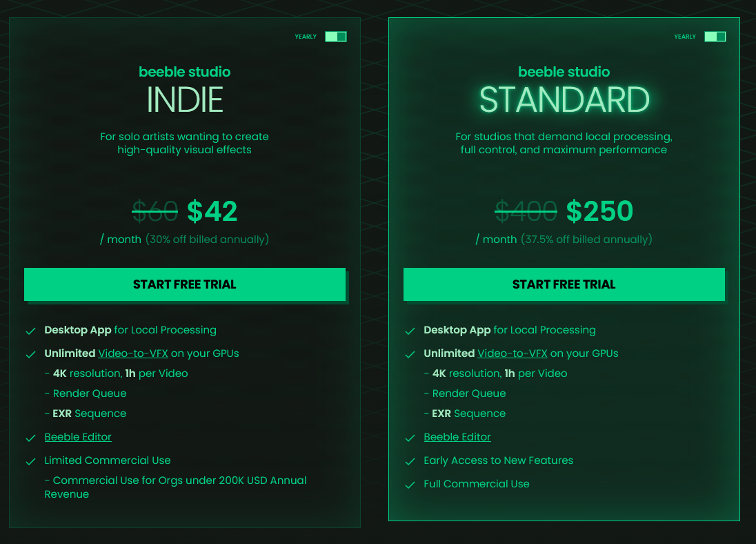Click checkmark beside Standard Desktop App feature

410,331
